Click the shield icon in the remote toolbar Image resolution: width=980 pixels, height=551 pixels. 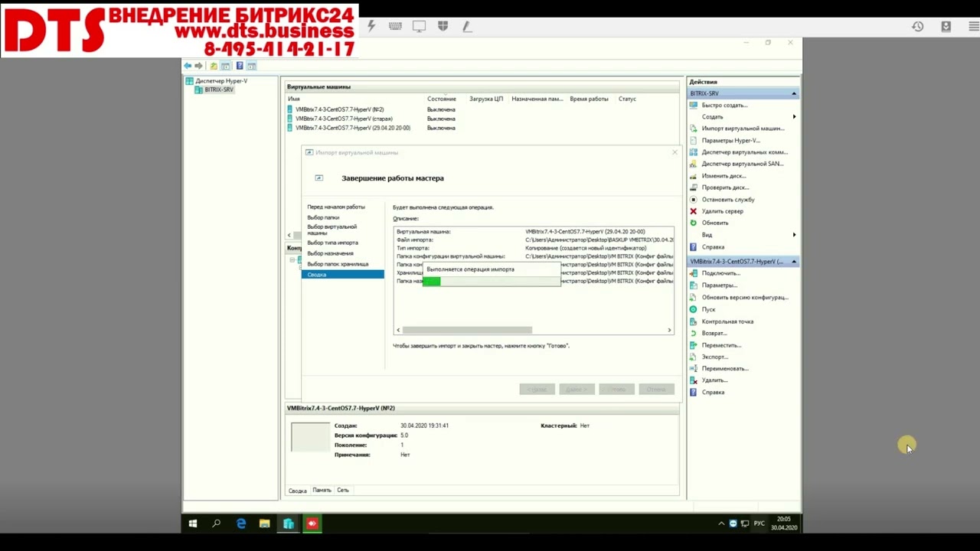pos(443,26)
